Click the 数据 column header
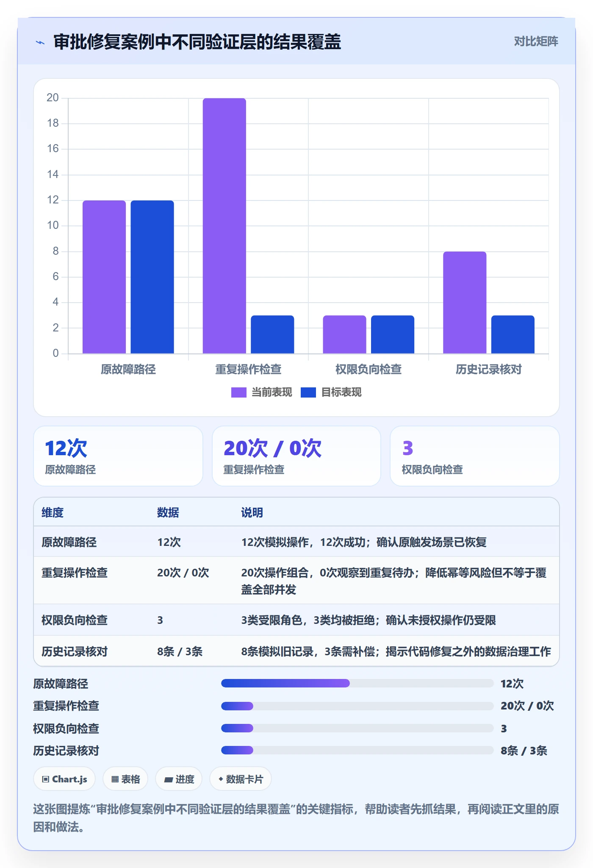The height and width of the screenshot is (868, 593). [168, 513]
